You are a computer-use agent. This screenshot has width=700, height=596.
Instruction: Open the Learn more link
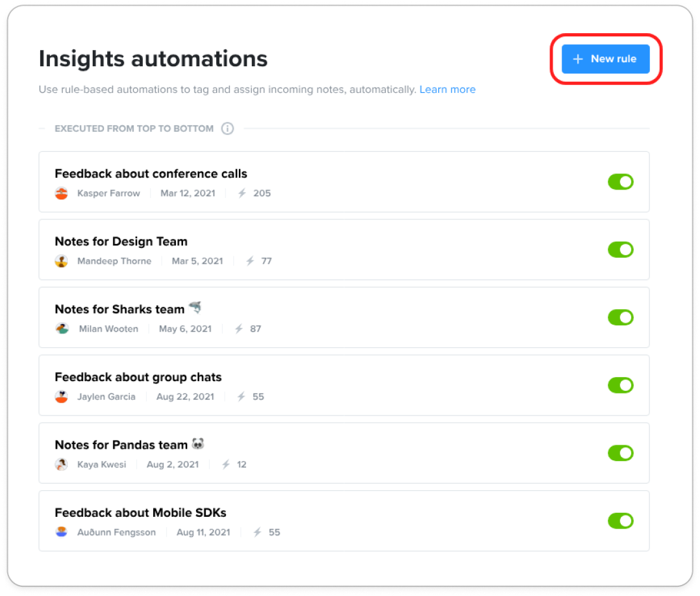click(x=447, y=90)
